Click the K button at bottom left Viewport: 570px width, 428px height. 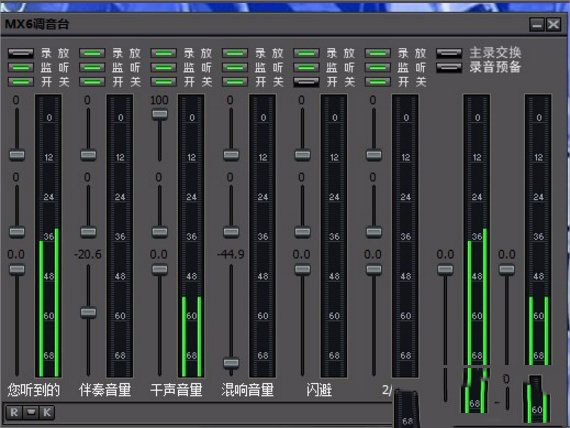pyautogui.click(x=47, y=412)
